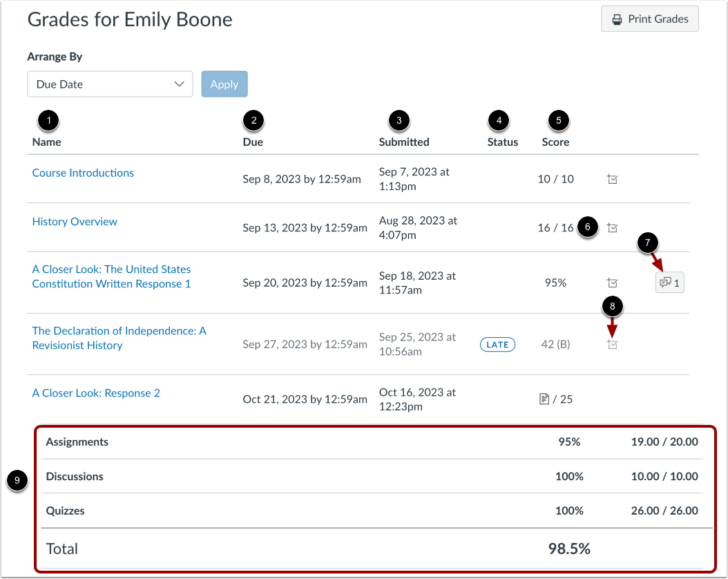The width and height of the screenshot is (728, 579).
Task: Click scoring details icon for Declaration of Independence
Action: (613, 344)
